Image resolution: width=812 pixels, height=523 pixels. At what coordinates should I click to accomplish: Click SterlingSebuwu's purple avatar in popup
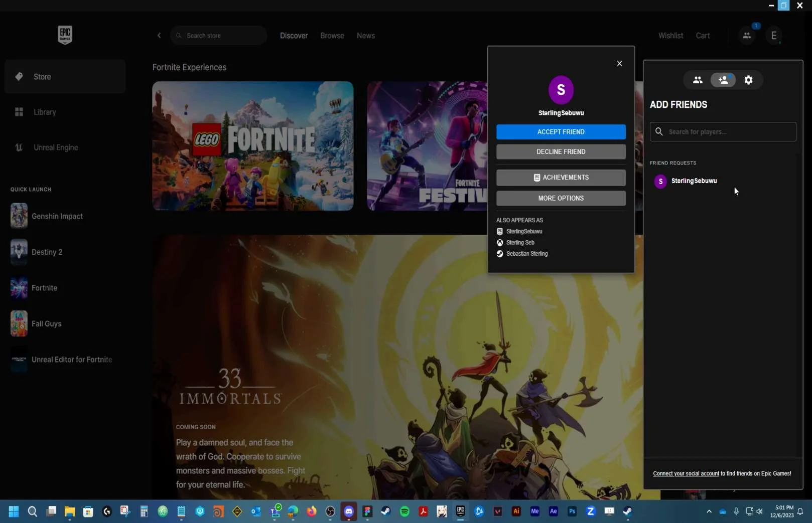(561, 90)
